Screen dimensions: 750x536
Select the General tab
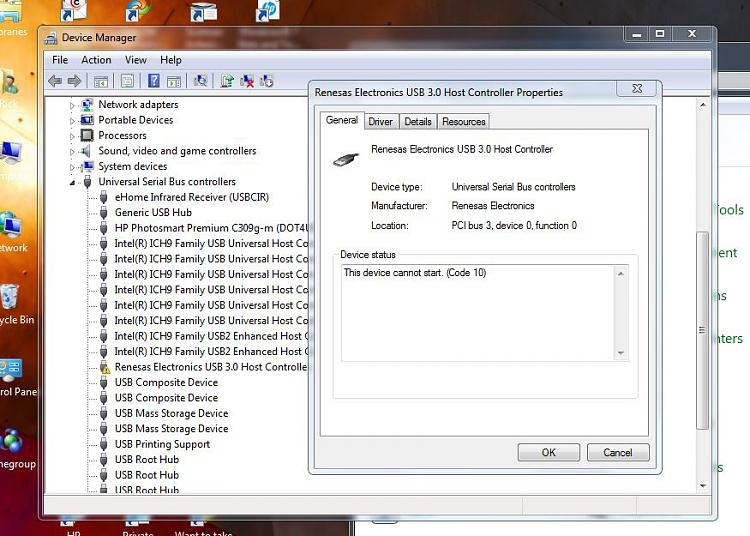pos(342,120)
